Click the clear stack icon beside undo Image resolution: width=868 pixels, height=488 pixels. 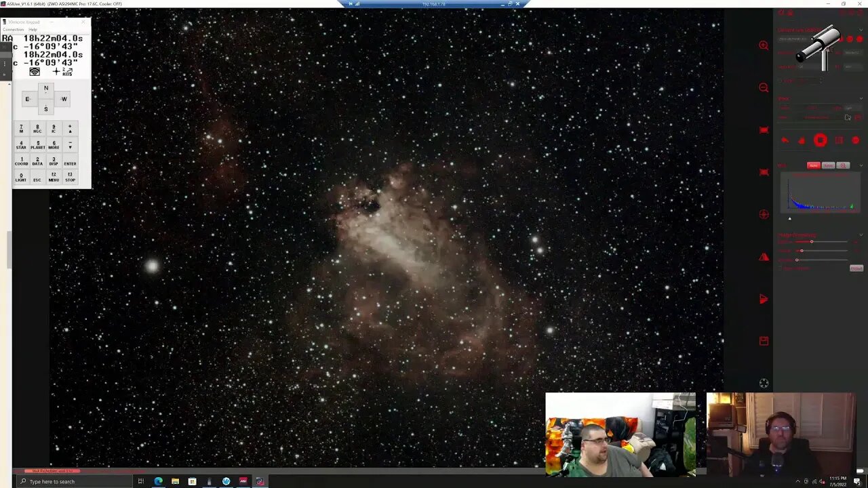[x=802, y=140]
